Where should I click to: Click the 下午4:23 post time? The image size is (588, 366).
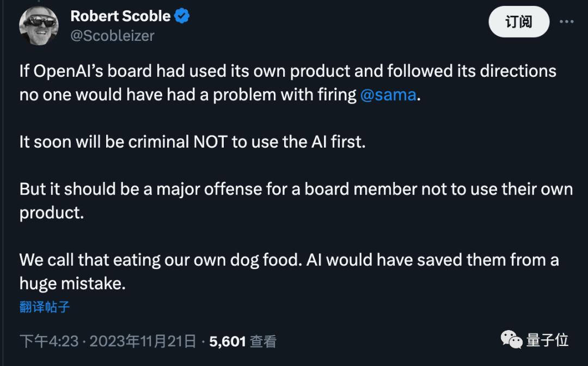(49, 341)
